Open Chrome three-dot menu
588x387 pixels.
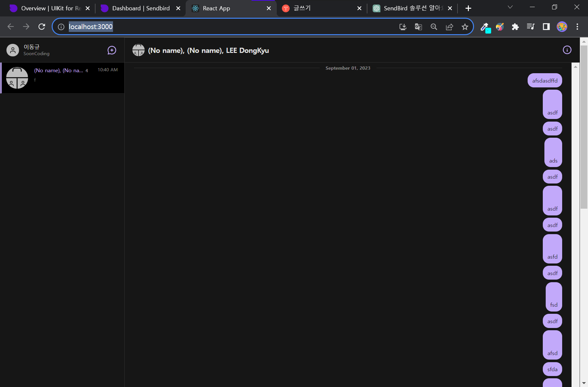(577, 27)
